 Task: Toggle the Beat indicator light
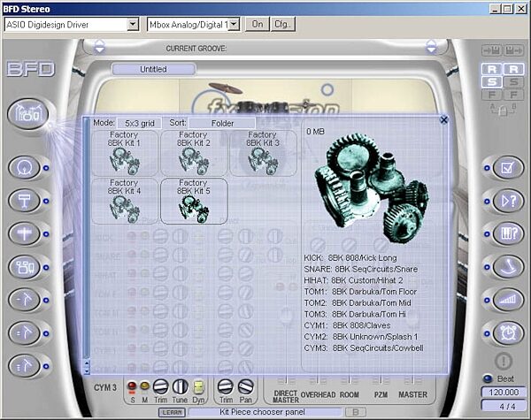[x=487, y=378]
